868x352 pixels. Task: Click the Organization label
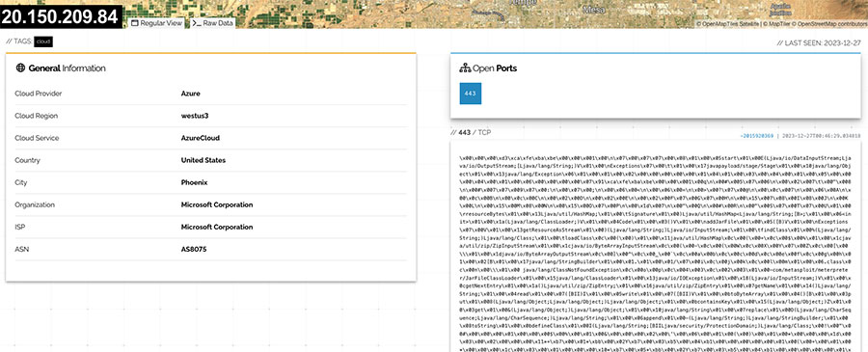[x=35, y=204]
